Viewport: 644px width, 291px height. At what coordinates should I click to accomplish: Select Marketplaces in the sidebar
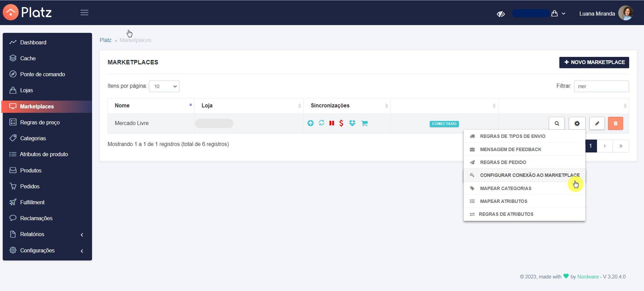[x=47, y=106]
